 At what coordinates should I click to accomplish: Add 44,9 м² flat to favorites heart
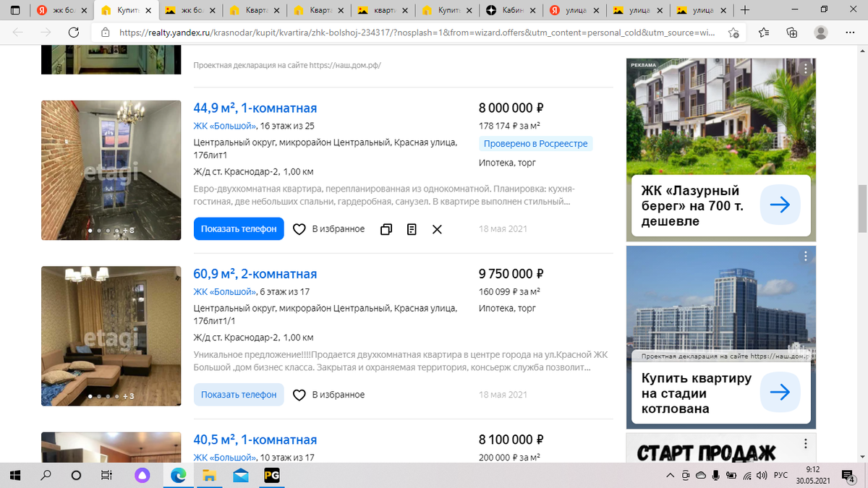(x=299, y=229)
